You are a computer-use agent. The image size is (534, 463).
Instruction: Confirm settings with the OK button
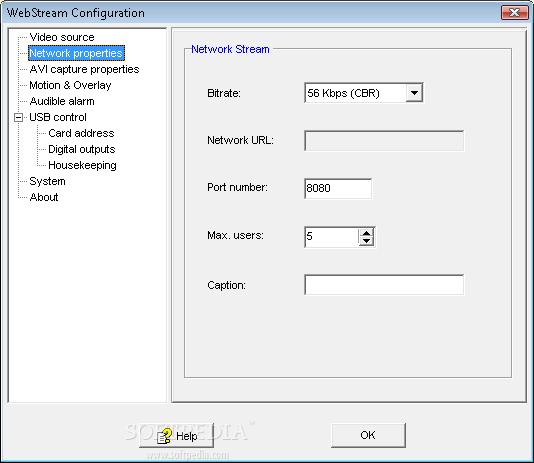click(368, 435)
